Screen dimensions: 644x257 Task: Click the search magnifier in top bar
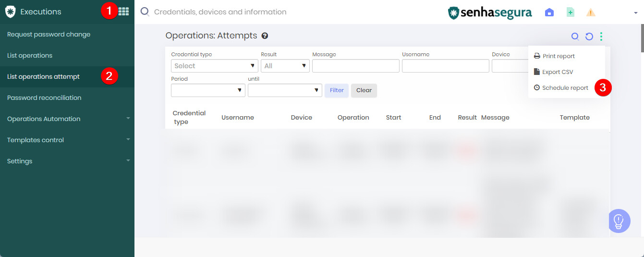click(145, 12)
